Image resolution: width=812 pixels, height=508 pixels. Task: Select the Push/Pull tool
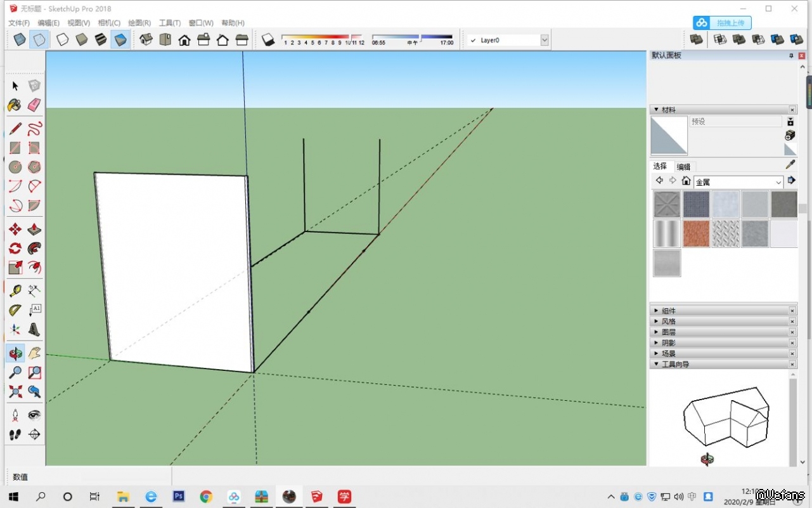[34, 229]
